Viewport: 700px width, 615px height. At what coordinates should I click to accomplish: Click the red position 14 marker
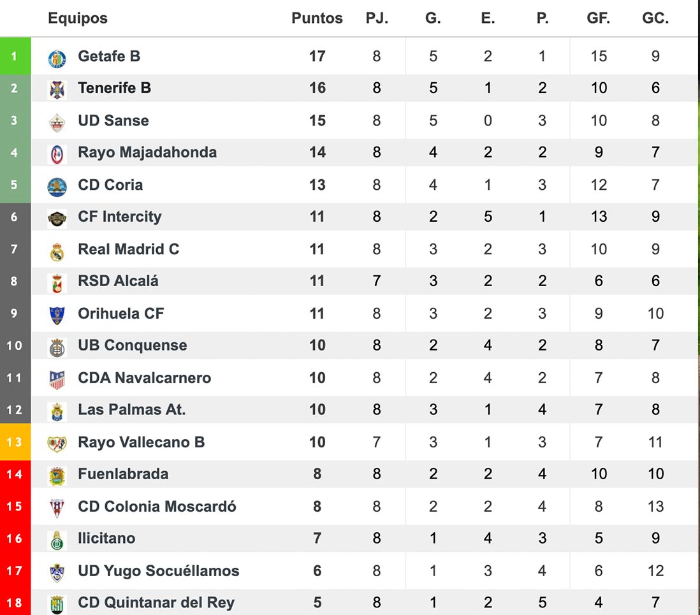(15, 474)
